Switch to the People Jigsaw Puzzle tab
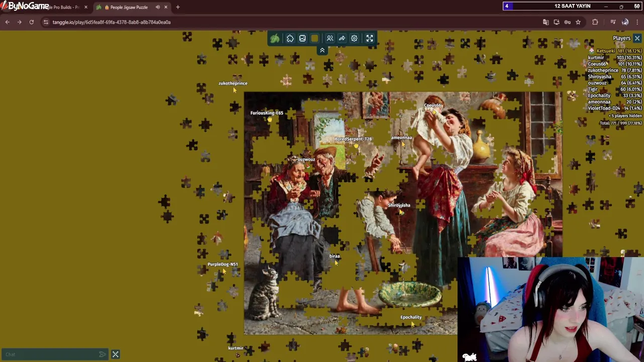This screenshot has height=362, width=644. (x=129, y=7)
